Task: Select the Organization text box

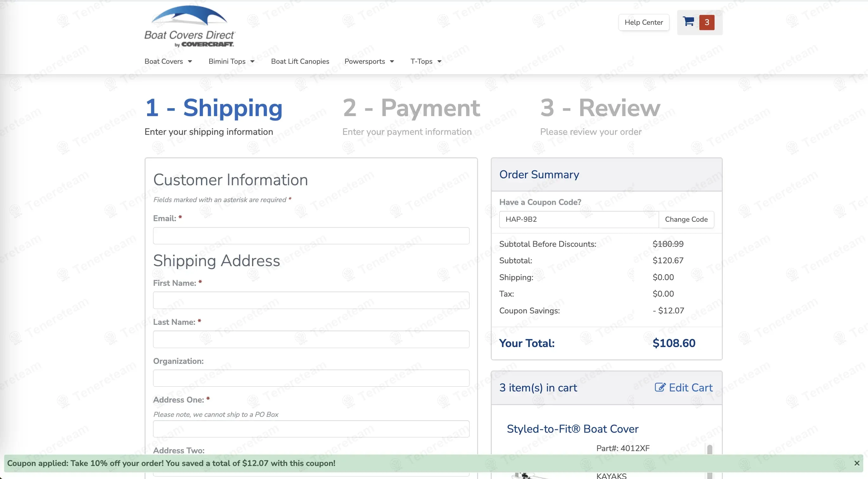Action: click(x=311, y=378)
